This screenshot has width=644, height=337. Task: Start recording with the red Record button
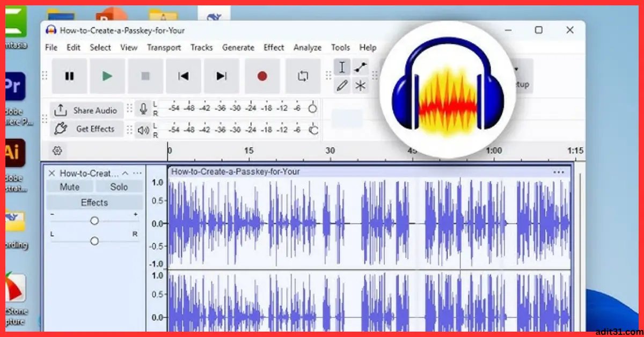tap(262, 76)
